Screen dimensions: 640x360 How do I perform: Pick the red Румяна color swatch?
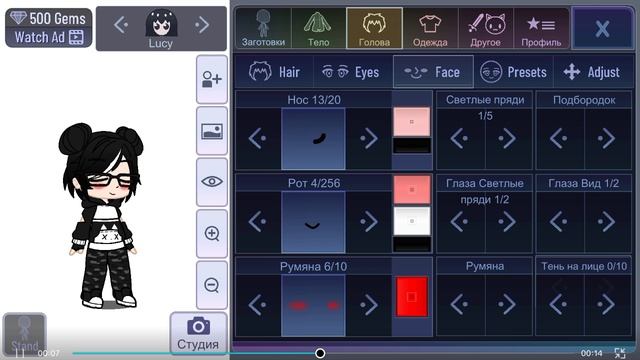(x=412, y=297)
